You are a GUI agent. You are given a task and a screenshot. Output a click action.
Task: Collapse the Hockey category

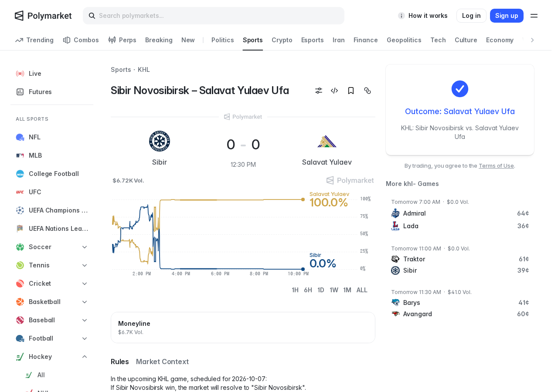tap(85, 357)
